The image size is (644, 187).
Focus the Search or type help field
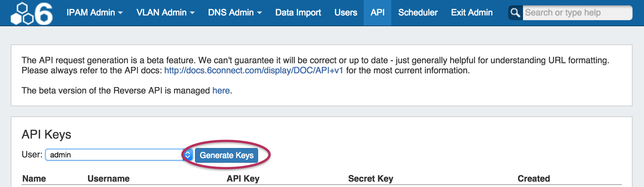click(x=576, y=13)
